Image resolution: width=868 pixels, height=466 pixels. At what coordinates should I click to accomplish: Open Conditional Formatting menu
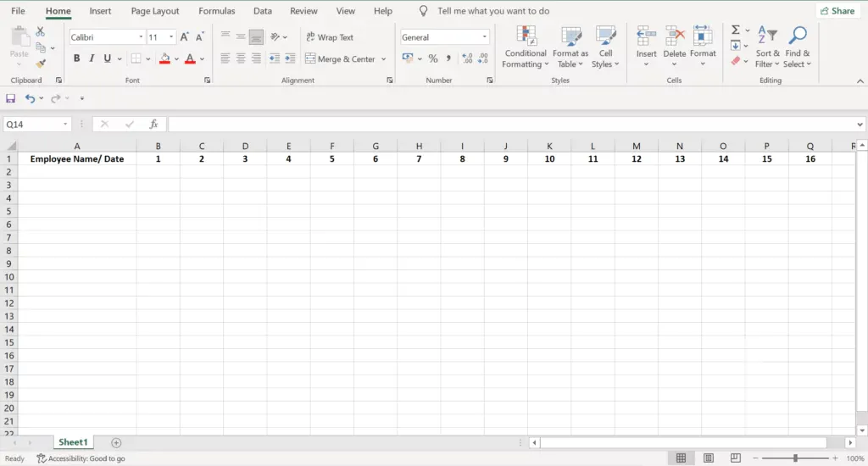click(x=526, y=47)
